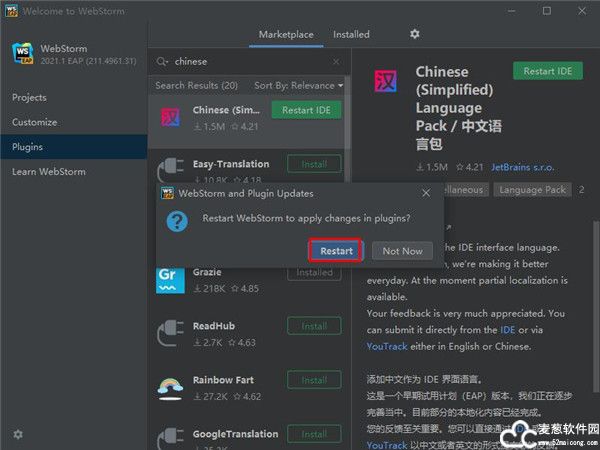
Task: Switch to the Marketplace tab
Action: [286, 34]
